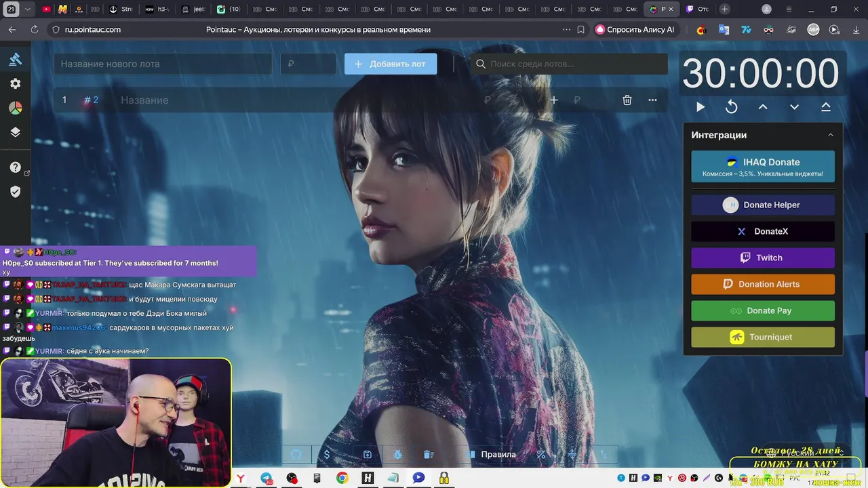Image resolution: width=868 pixels, height=488 pixels.
Task: Open the lot row three-dots menu
Action: click(652, 100)
